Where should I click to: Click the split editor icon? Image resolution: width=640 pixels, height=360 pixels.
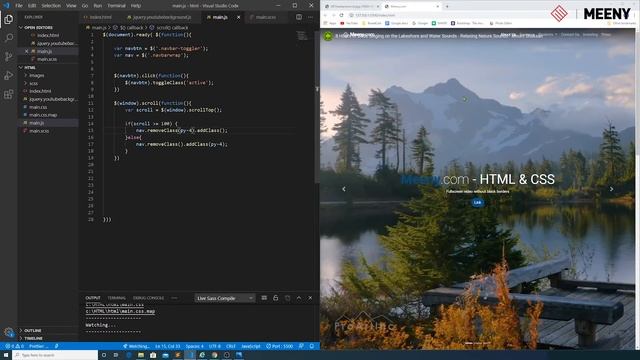click(x=299, y=17)
